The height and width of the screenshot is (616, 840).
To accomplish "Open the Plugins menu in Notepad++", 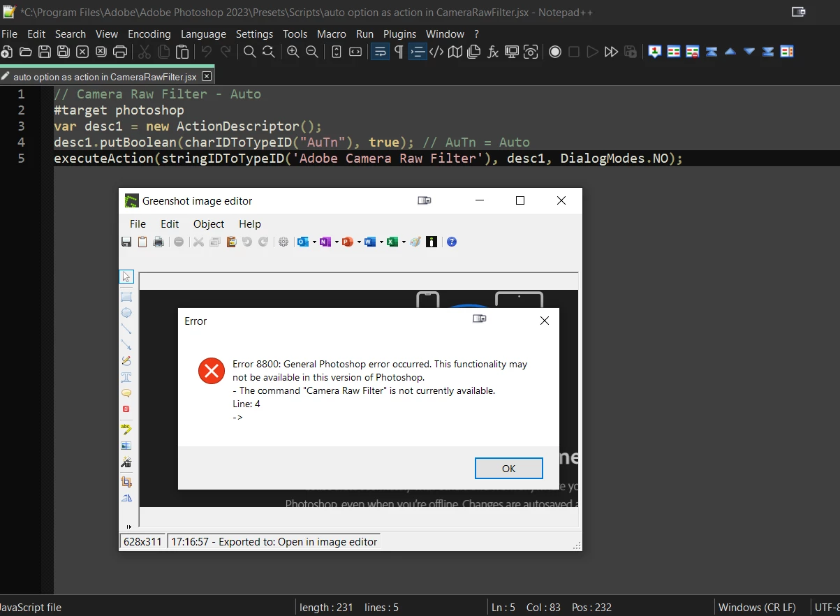I will (x=400, y=34).
